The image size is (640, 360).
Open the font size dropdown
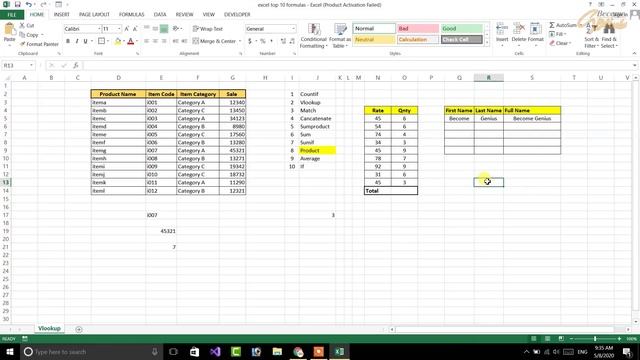coord(119,29)
